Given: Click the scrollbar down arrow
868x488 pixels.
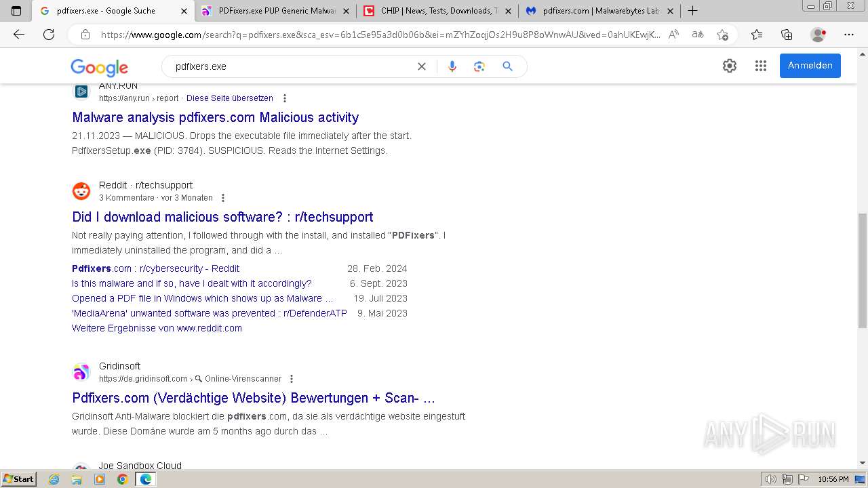Looking at the screenshot, I should point(863,464).
